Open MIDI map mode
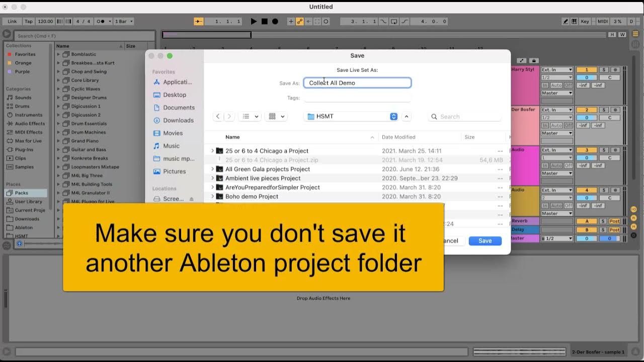The height and width of the screenshot is (362, 644). pos(602,22)
